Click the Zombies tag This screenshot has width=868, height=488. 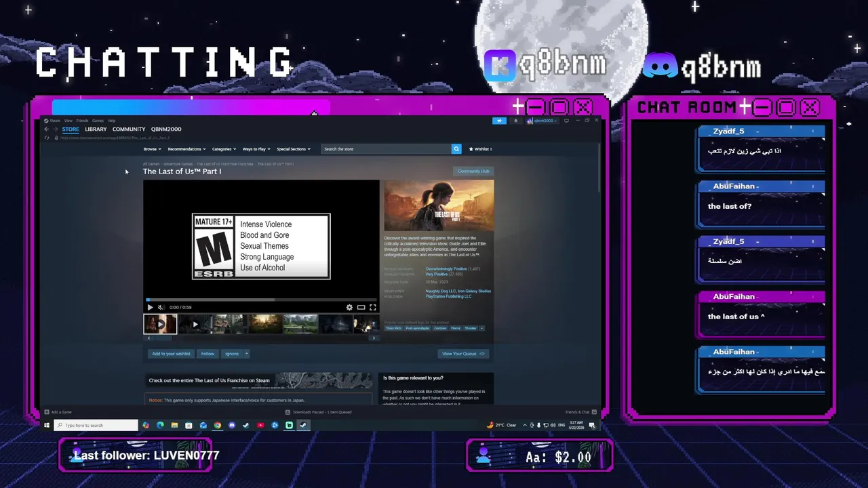440,328
